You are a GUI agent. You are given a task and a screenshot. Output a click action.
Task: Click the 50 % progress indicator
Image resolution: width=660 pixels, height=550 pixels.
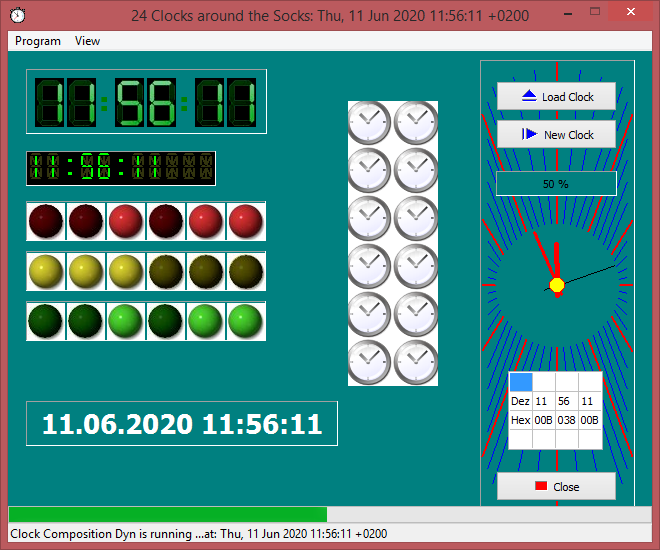(x=556, y=184)
